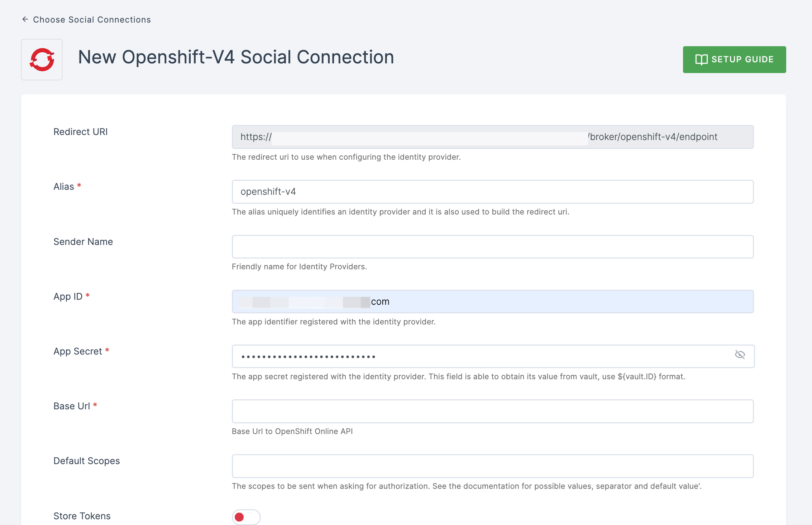Go back to Choose Social Connections

(86, 20)
